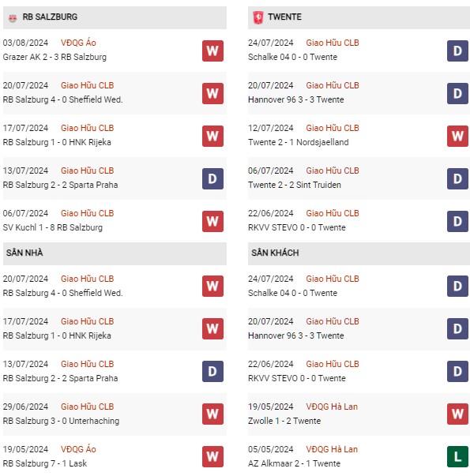Open Hannover 96 3 - 3 Twente top result
The height and width of the screenshot is (476, 470).
pos(296,99)
